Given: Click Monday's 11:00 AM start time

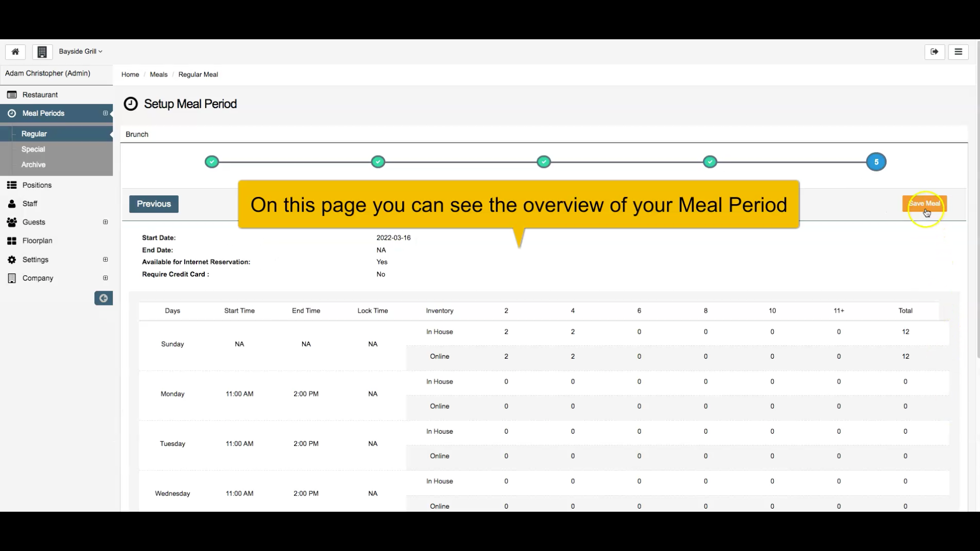Looking at the screenshot, I should pos(239,394).
